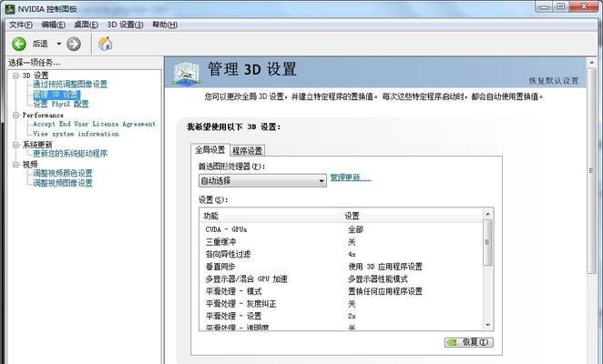Viewport: 603px width, 364px height.
Task: Select the 多显示器/混合 GPU 加速 row
Action: point(342,278)
